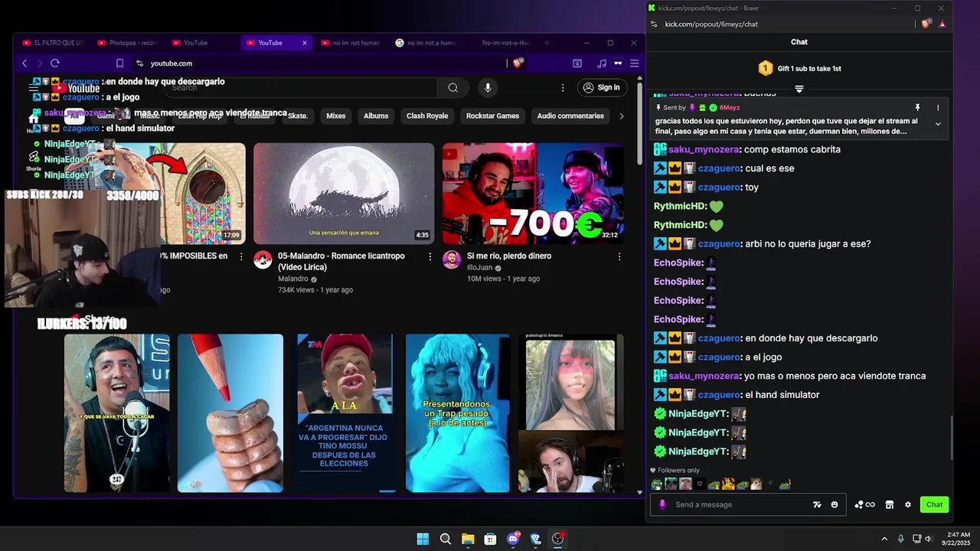Screen dimensions: 980x551
Task: Switch to the 'no im not human' YouTube tab
Action: click(351, 43)
